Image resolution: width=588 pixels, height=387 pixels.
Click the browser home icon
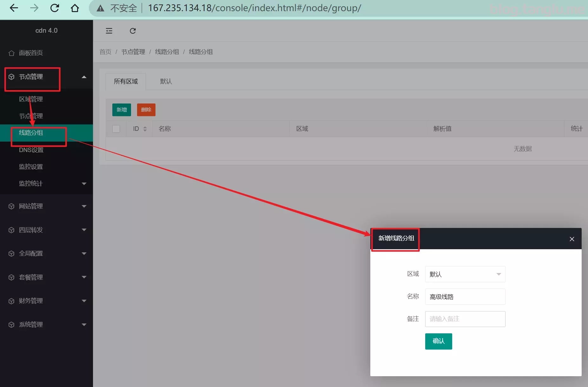[x=75, y=8]
